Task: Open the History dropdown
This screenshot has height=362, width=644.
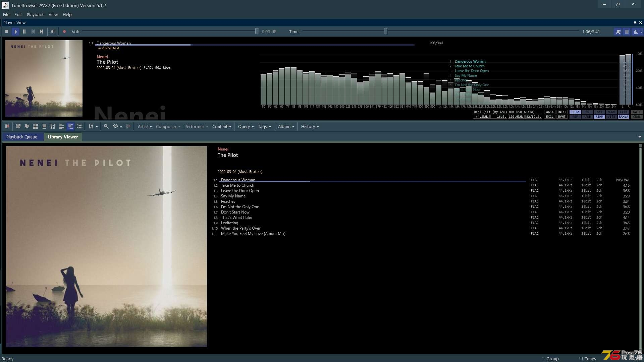Action: [x=310, y=126]
